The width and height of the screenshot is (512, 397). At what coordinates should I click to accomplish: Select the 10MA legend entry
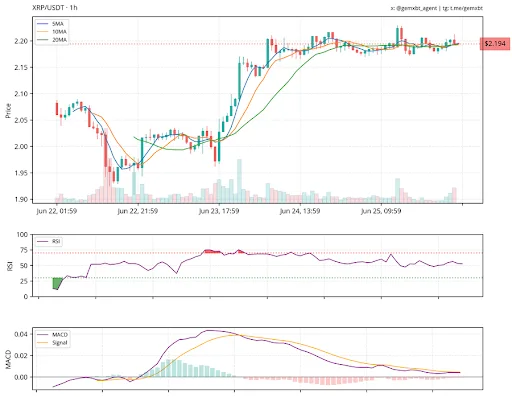pyautogui.click(x=52, y=32)
